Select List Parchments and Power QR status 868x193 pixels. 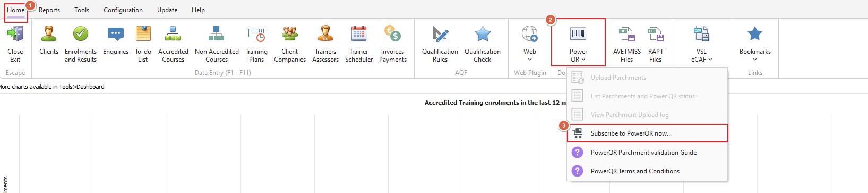point(648,96)
